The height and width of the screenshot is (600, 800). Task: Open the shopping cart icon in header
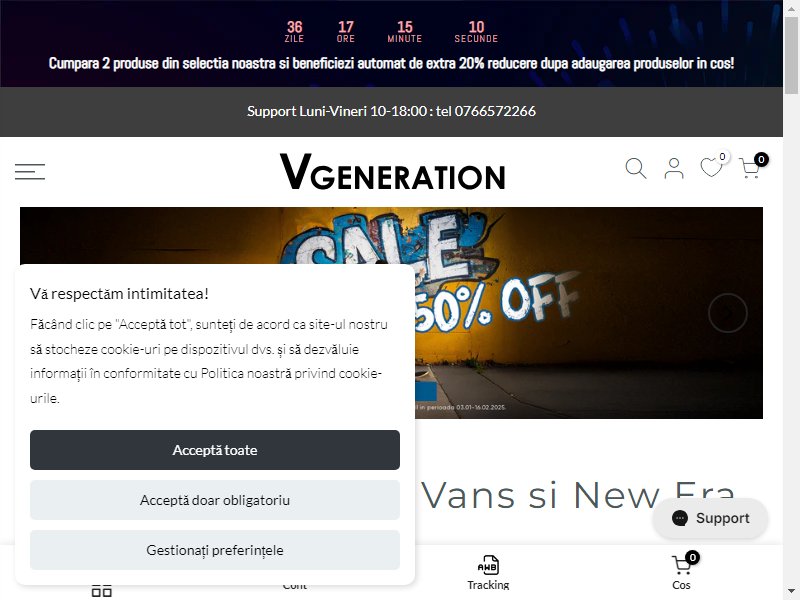pyautogui.click(x=749, y=168)
